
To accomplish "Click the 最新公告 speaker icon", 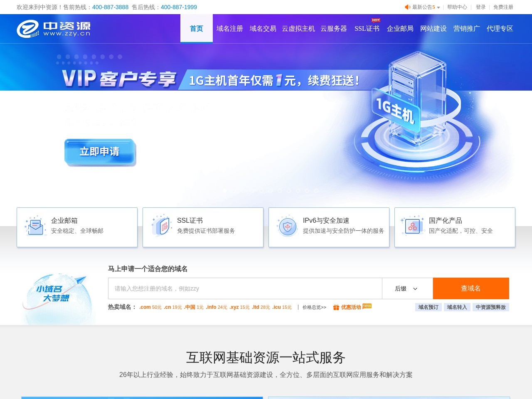I will coord(407,7).
